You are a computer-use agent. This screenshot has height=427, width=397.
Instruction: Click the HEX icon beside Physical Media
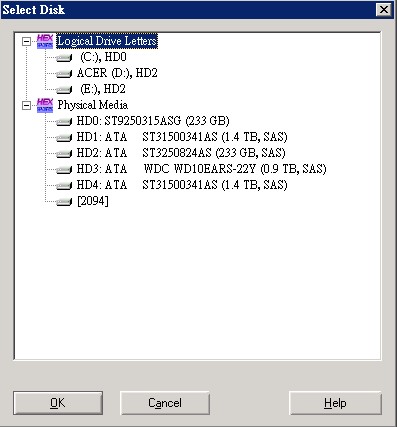coord(45,105)
